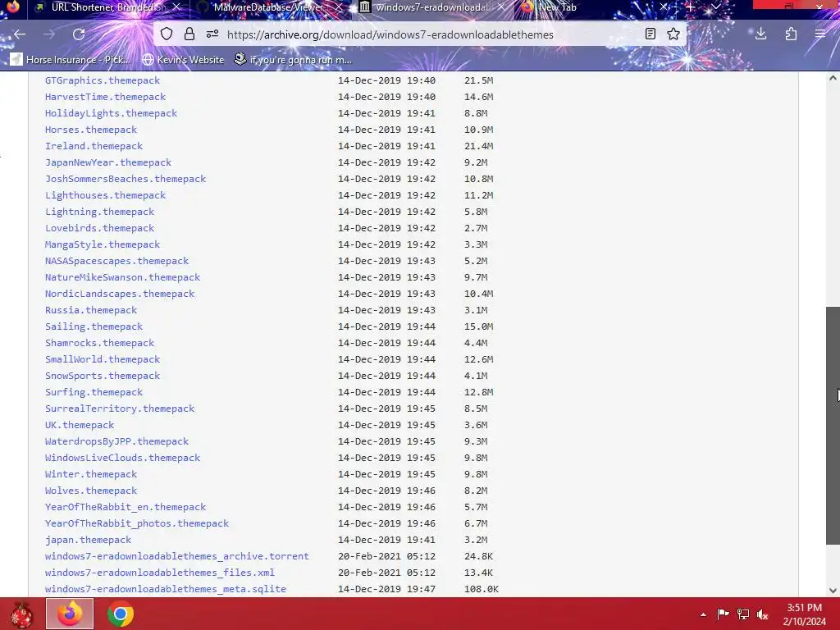
Task: Download Wolves.themepack
Action: (91, 491)
